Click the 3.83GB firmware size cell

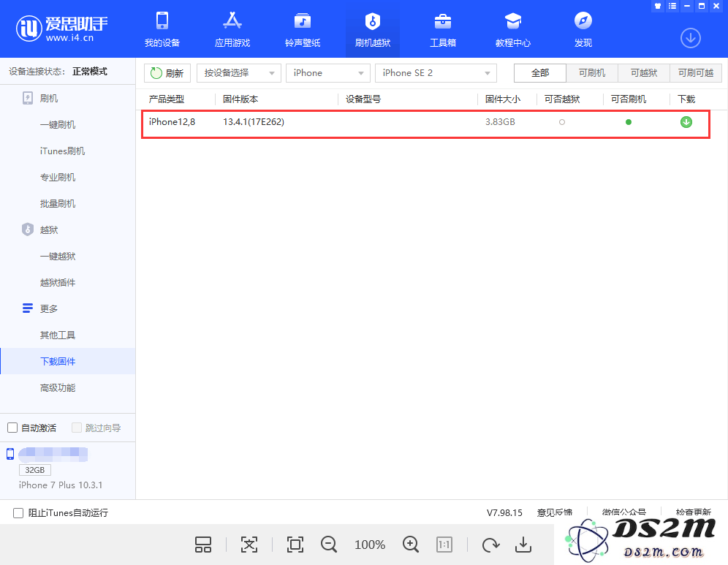[x=500, y=121]
